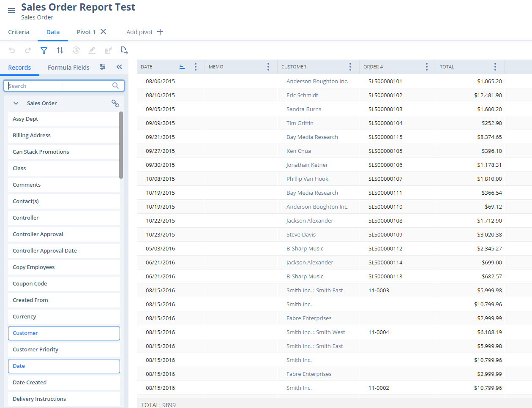Open the Eric Schmidt customer link
This screenshot has height=408, width=532.
pyautogui.click(x=302, y=95)
